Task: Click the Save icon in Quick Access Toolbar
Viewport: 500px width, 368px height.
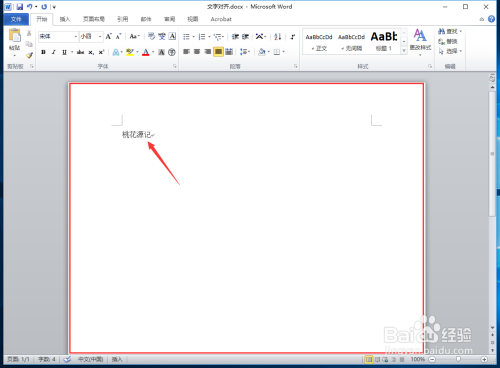Action: (x=20, y=7)
